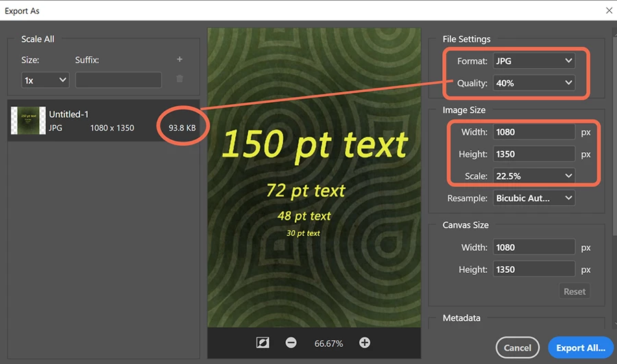Delete the scale entry with trash icon
The image size is (617, 364).
tap(180, 79)
